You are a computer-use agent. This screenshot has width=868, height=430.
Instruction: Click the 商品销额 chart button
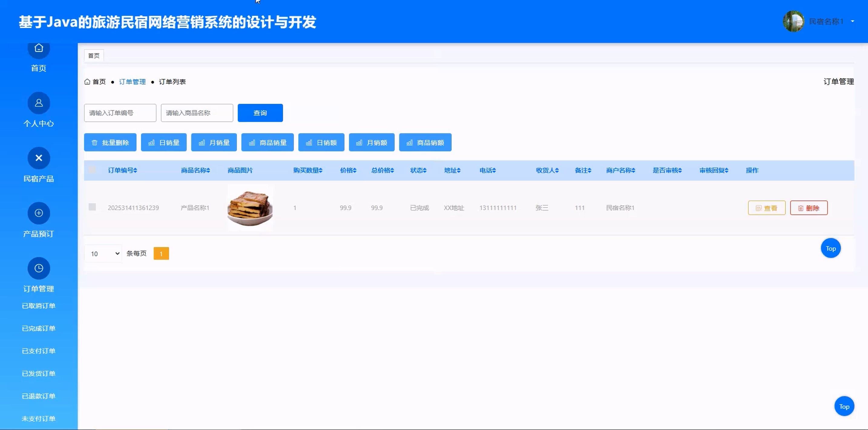[425, 142]
